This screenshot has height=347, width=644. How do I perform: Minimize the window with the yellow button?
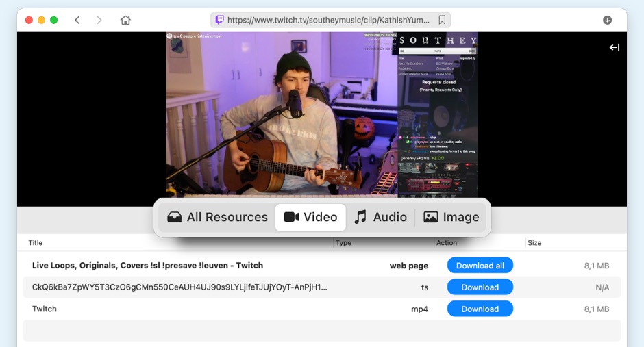(41, 20)
